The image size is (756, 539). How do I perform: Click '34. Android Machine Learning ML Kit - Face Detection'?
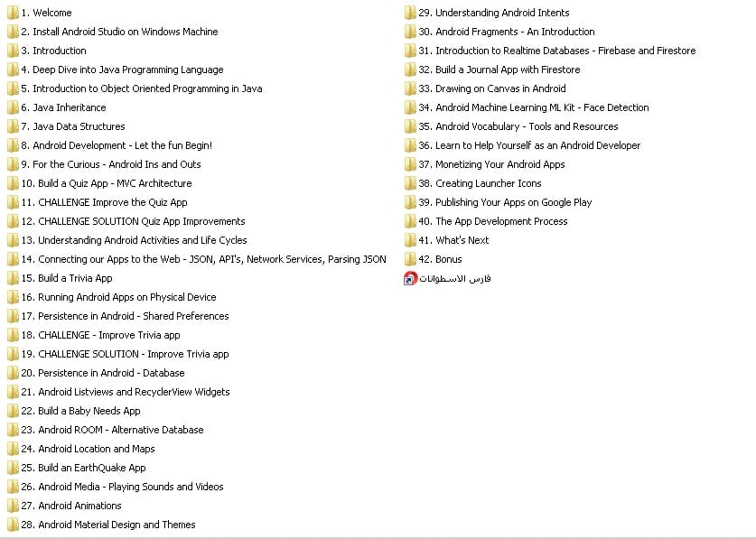pyautogui.click(x=534, y=107)
